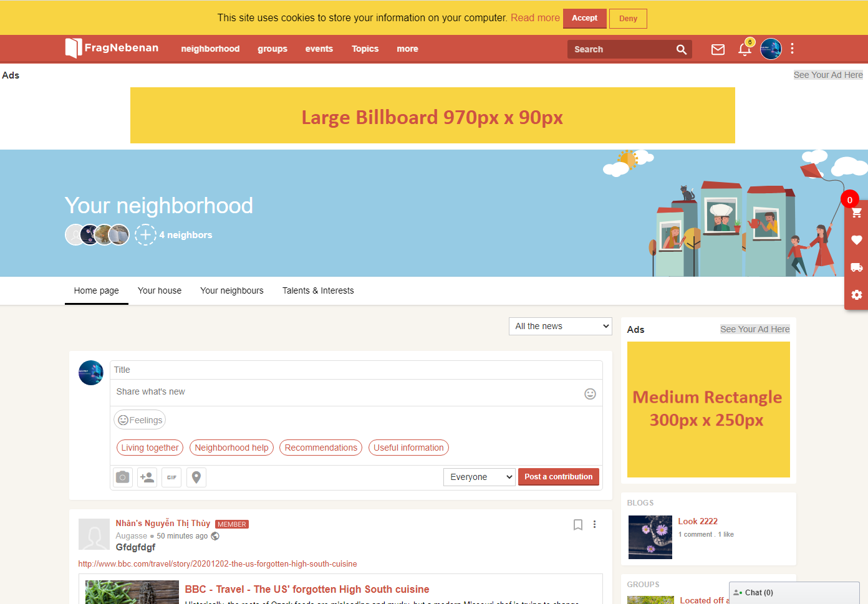The image size is (868, 604).
Task: Click the delivery truck sidebar icon
Action: 856,267
